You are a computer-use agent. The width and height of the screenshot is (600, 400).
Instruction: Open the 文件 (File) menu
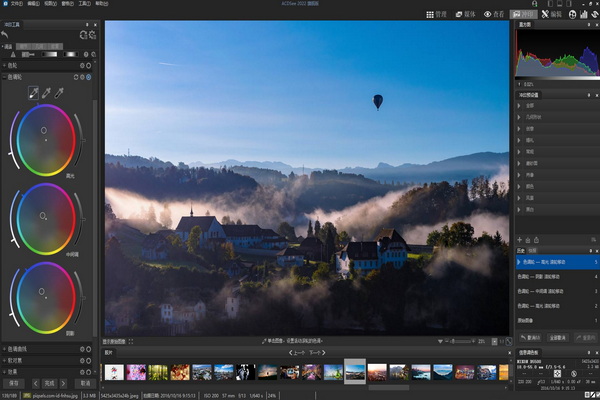17,3
